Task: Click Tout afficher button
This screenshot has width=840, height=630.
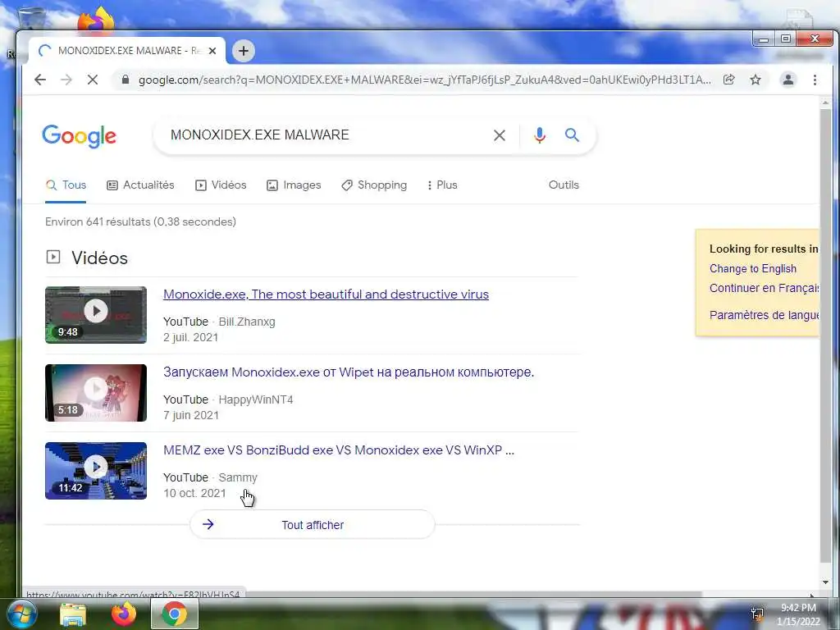Action: click(x=313, y=524)
